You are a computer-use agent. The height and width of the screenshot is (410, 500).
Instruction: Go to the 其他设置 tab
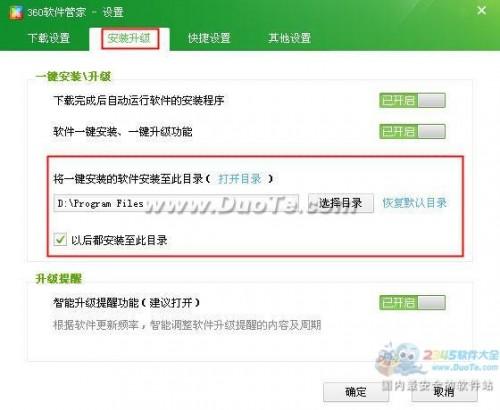[x=289, y=38]
